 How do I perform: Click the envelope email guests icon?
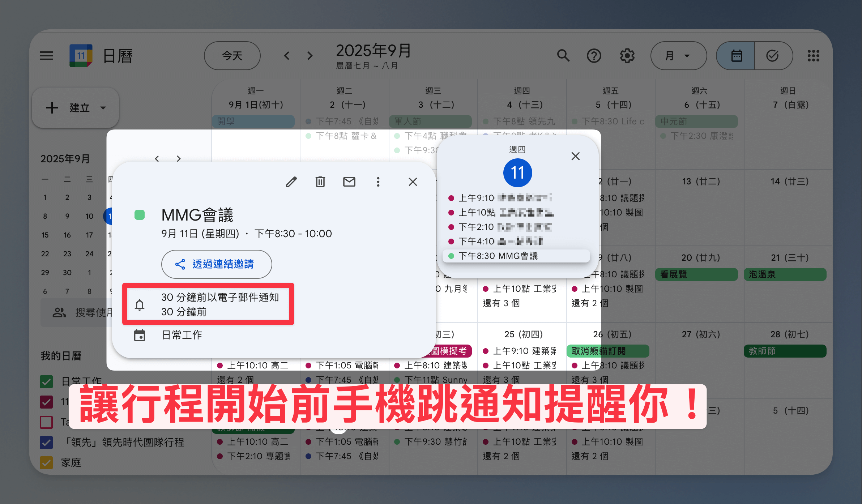349,182
